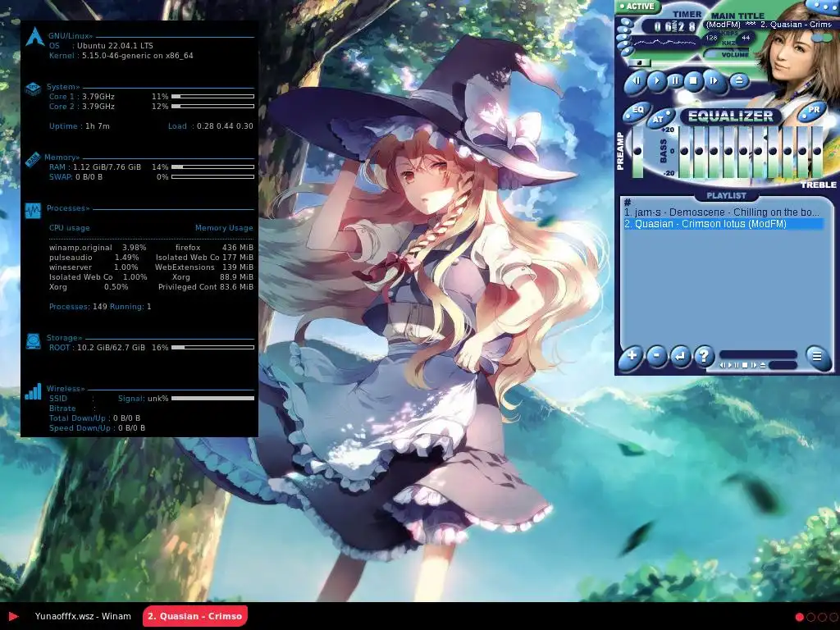Click the PLAYLIST title tab

(727, 195)
